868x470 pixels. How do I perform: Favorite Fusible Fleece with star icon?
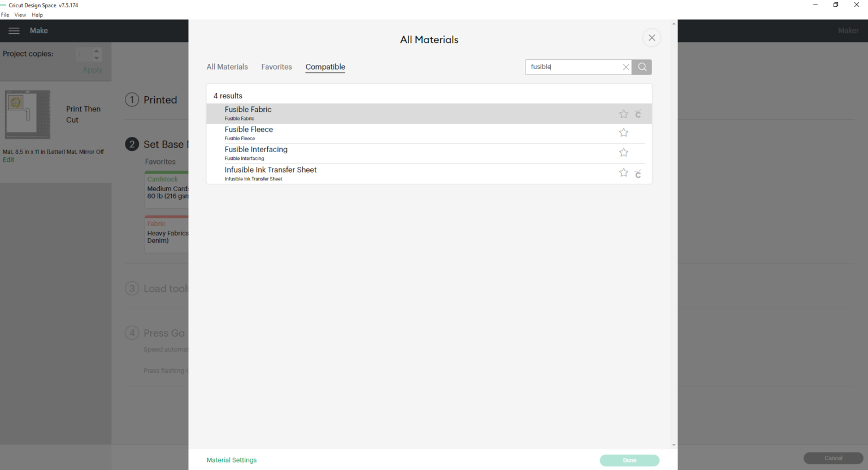623,133
